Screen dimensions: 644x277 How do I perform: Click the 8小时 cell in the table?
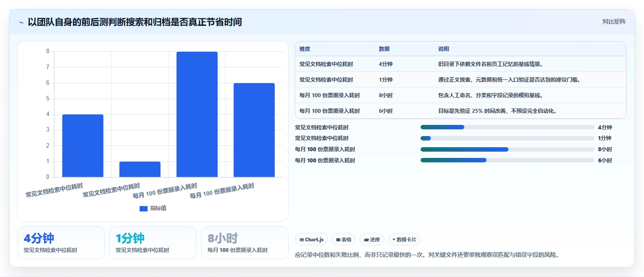pos(386,95)
